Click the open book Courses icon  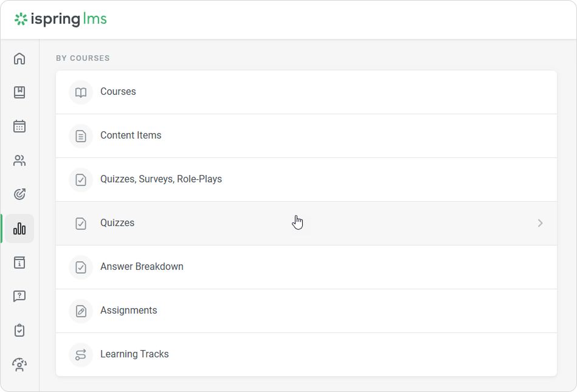81,92
